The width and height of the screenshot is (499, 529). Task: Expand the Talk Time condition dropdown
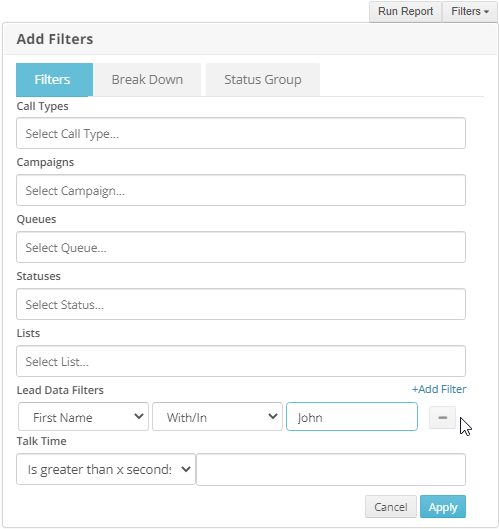106,469
